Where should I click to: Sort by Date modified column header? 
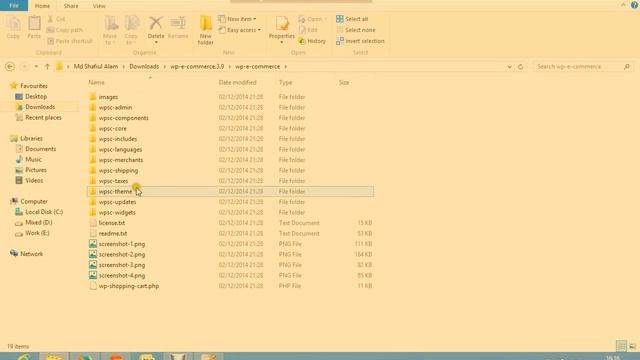click(238, 82)
